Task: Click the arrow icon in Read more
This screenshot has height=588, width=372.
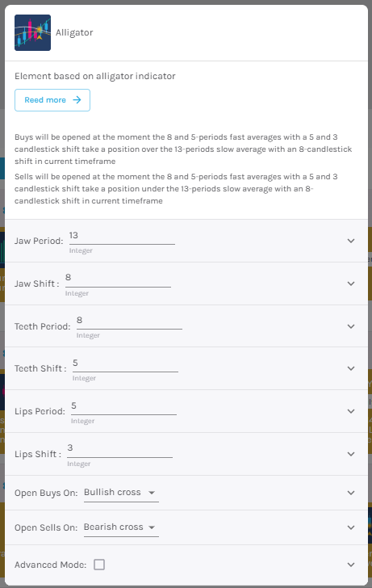Action: coord(77,100)
